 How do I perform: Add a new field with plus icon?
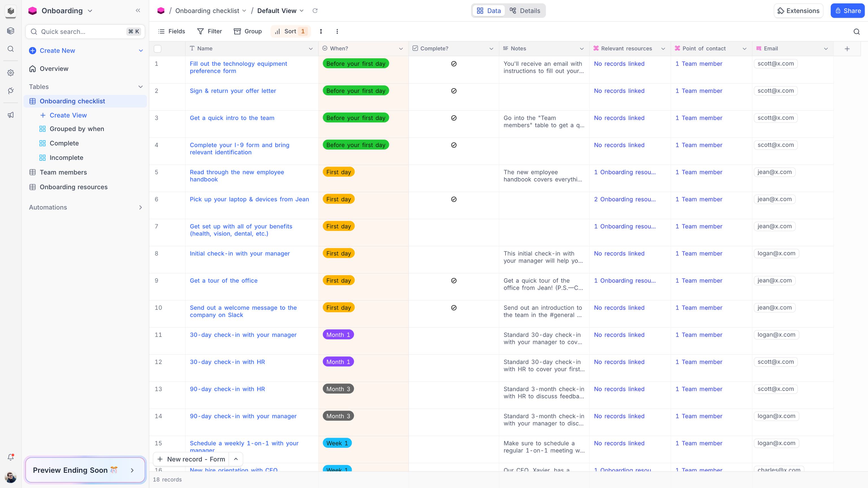point(847,49)
